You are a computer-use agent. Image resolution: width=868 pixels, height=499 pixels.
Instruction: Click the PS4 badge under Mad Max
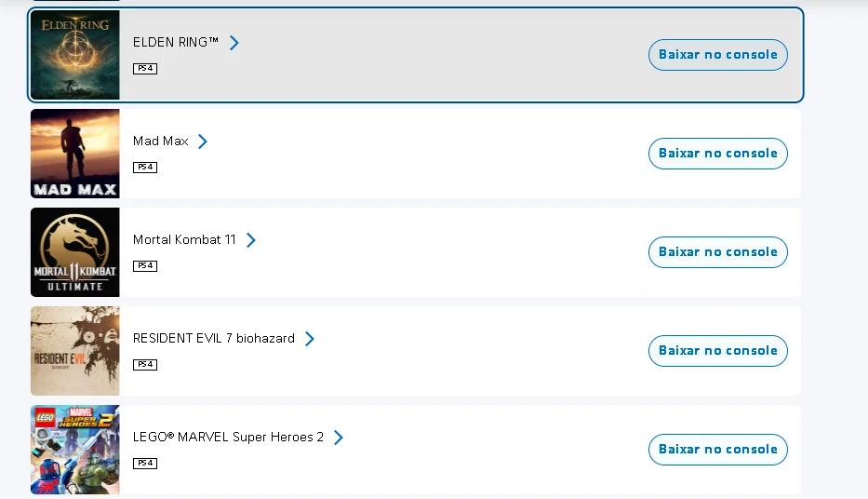[x=145, y=168]
